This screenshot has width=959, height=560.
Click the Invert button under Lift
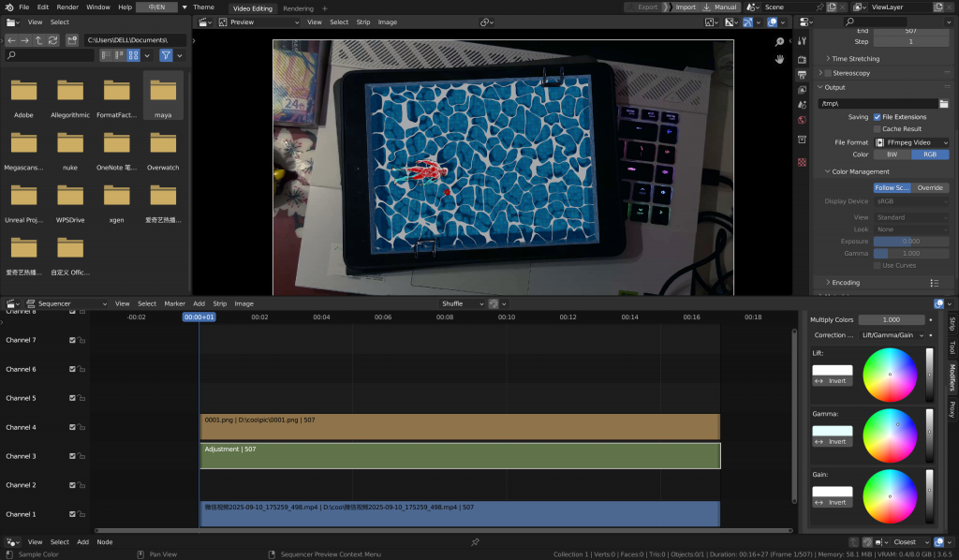coord(833,381)
